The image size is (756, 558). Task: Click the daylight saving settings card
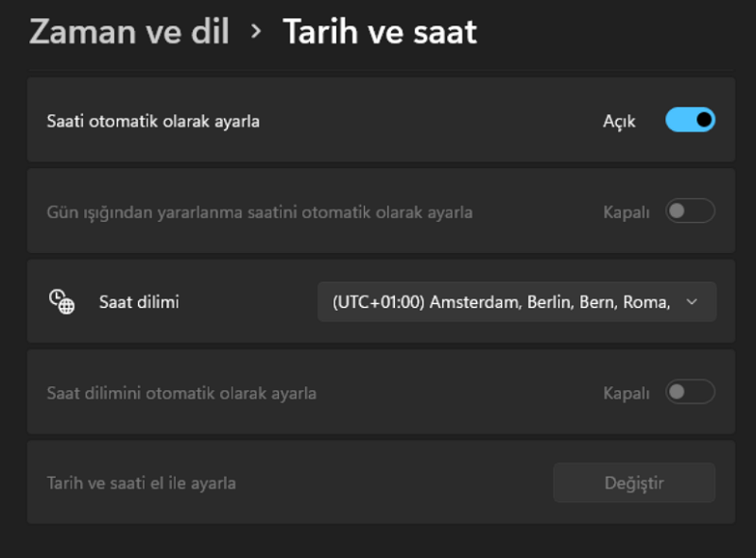tap(378, 211)
